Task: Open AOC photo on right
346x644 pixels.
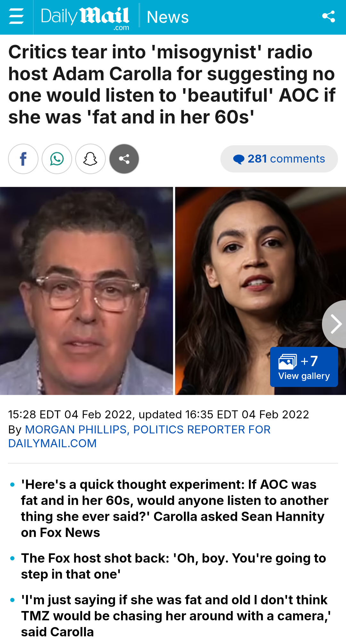Action: pos(260,291)
